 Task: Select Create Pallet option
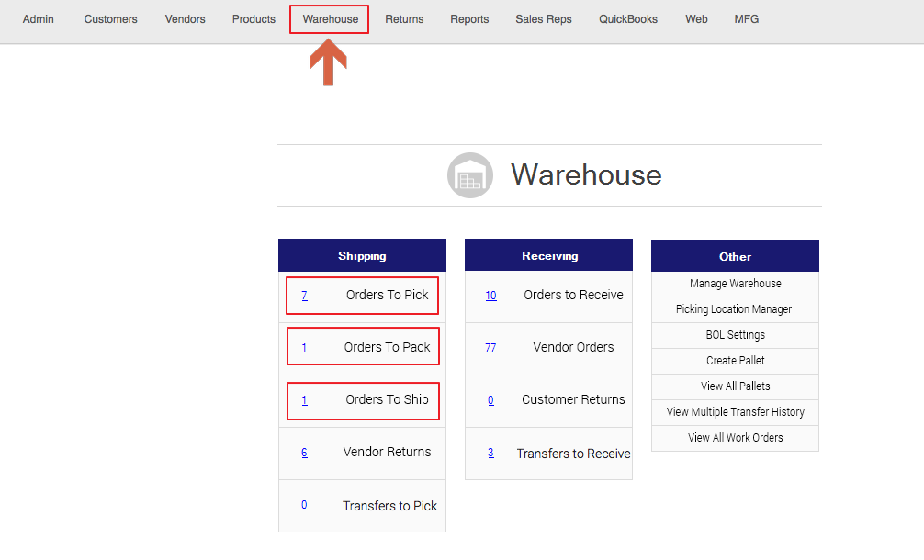(735, 361)
